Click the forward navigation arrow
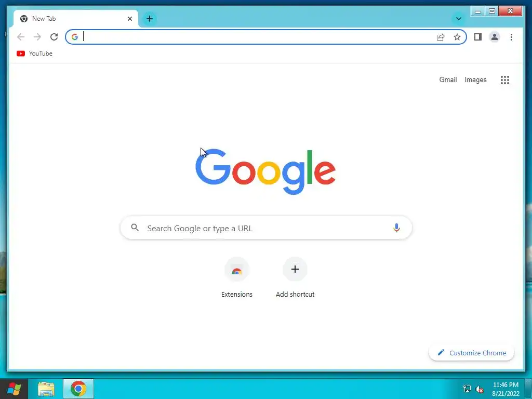 tap(37, 37)
